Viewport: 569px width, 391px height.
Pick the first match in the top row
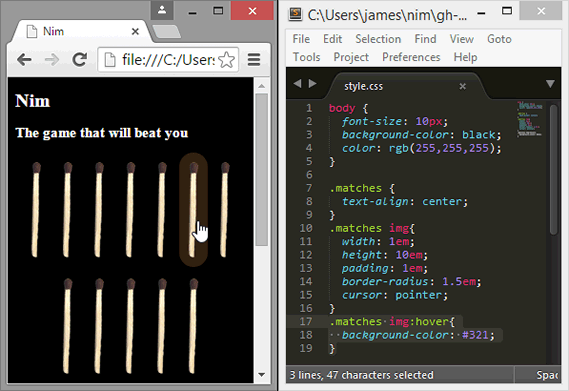pyautogui.click(x=36, y=210)
